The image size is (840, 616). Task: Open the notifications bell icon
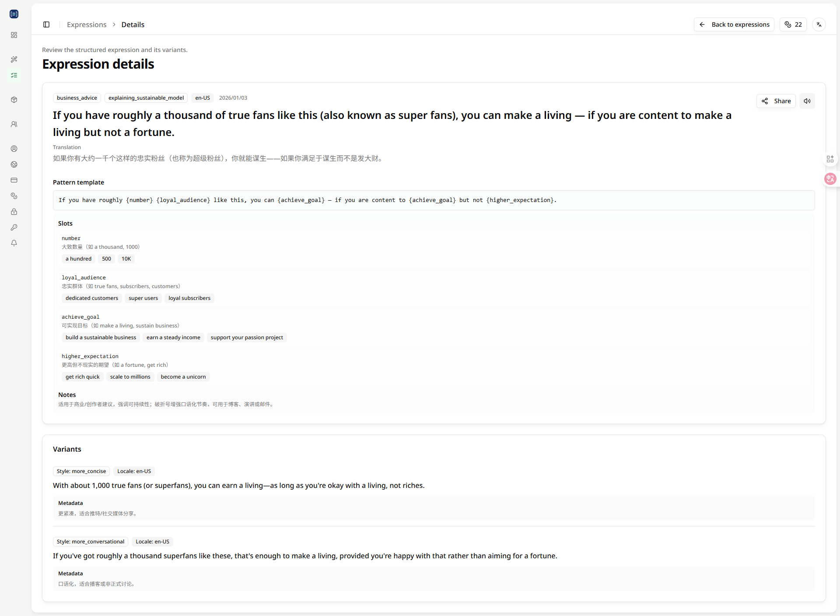tap(14, 243)
